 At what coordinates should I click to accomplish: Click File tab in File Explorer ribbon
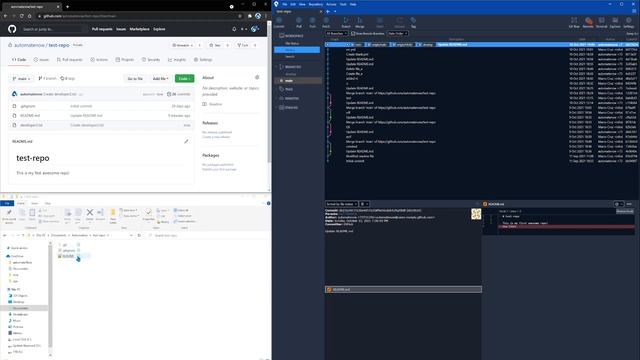(x=7, y=203)
